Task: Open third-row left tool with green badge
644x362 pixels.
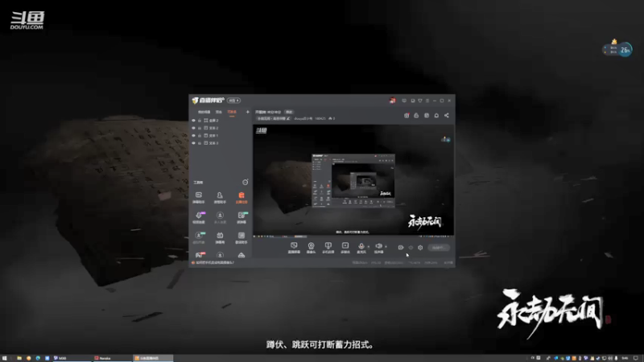Action: (x=199, y=237)
